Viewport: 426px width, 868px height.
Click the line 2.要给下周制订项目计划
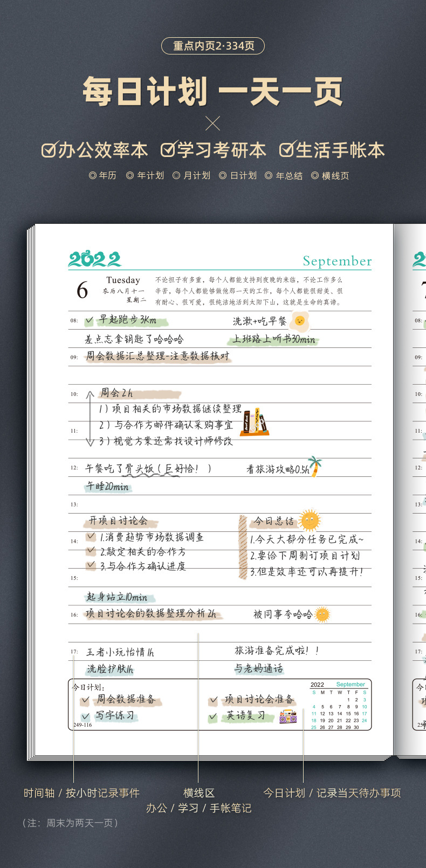click(305, 556)
